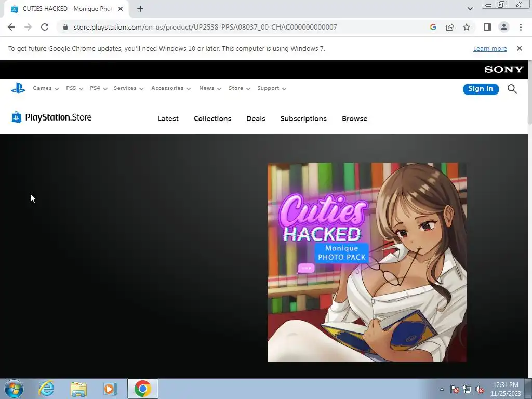Screen dimensions: 532x399
Task: Click the Sign In button
Action: (481, 89)
